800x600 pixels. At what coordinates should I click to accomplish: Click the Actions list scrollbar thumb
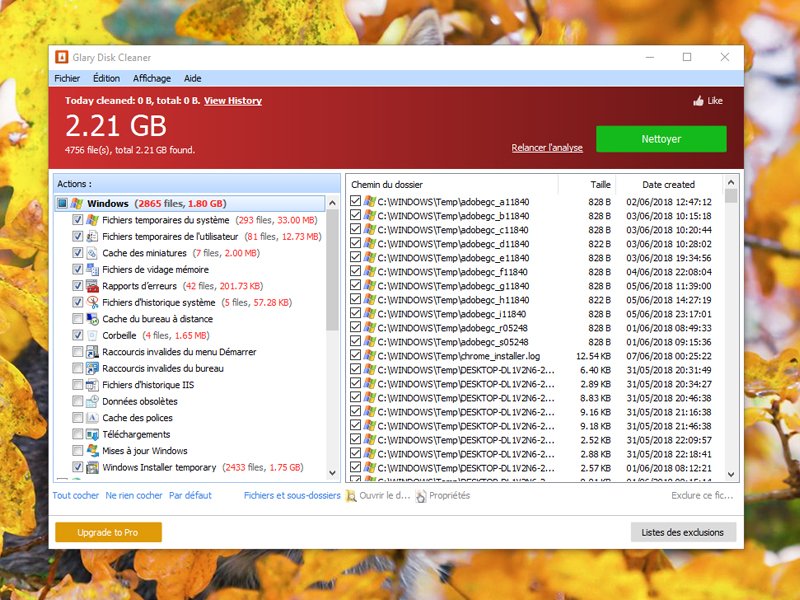pos(333,270)
